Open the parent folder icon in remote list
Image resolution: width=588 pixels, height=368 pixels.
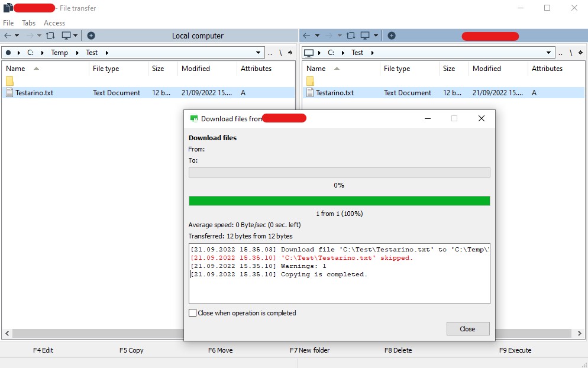(311, 81)
